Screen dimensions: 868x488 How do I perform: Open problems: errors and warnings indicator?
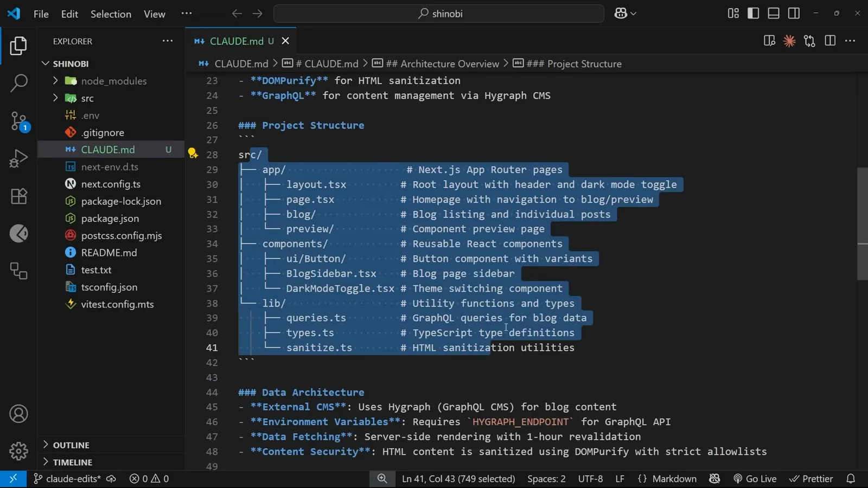pyautogui.click(x=149, y=479)
